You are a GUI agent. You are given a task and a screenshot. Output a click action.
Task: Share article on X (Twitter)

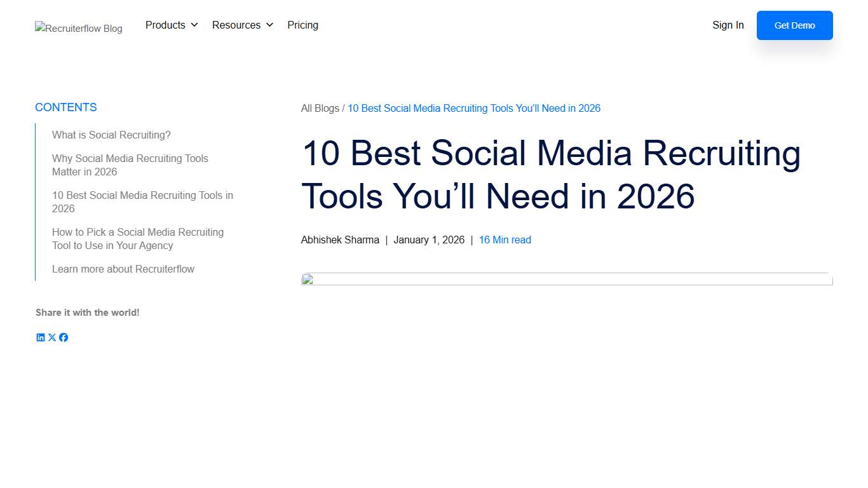pos(52,337)
